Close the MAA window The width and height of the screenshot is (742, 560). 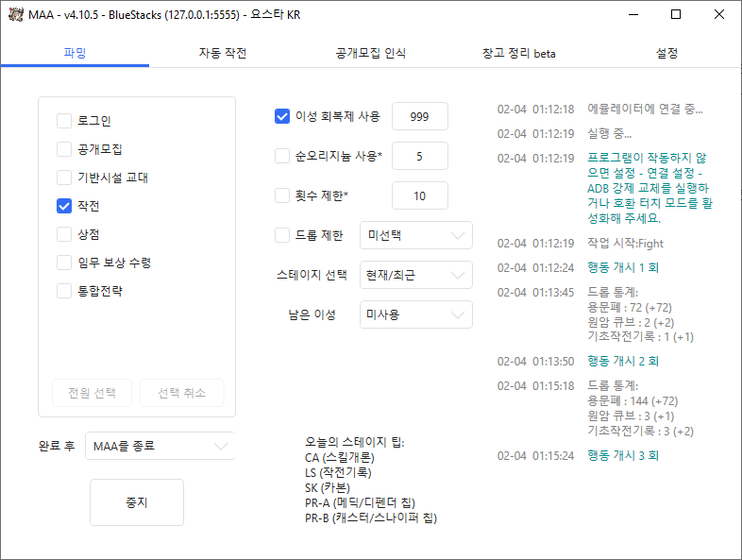[719, 15]
